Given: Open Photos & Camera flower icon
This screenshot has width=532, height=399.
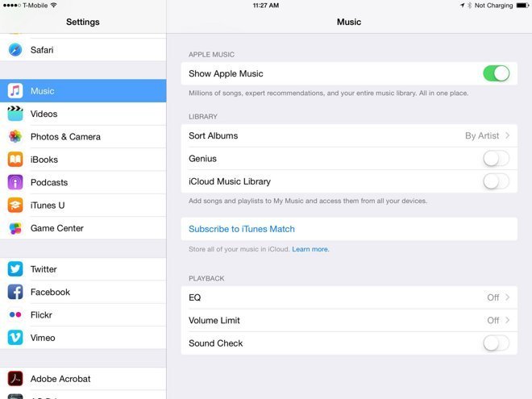Looking at the screenshot, I should [15, 137].
